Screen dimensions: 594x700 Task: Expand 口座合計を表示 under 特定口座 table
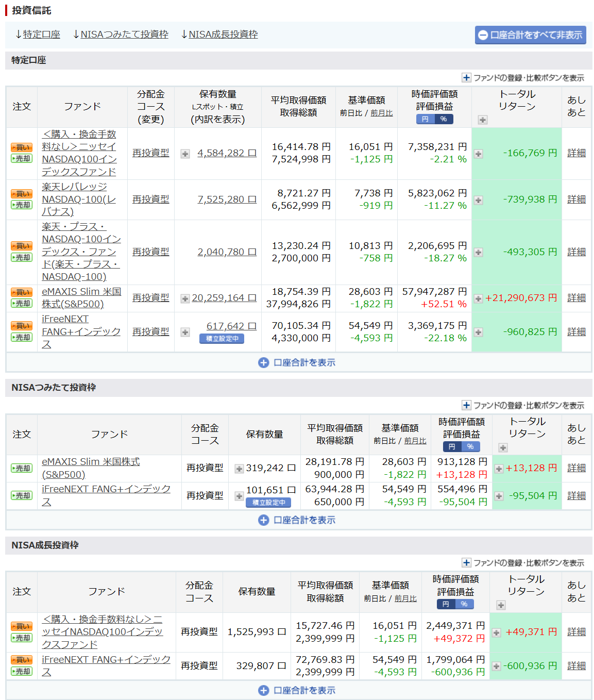[297, 362]
